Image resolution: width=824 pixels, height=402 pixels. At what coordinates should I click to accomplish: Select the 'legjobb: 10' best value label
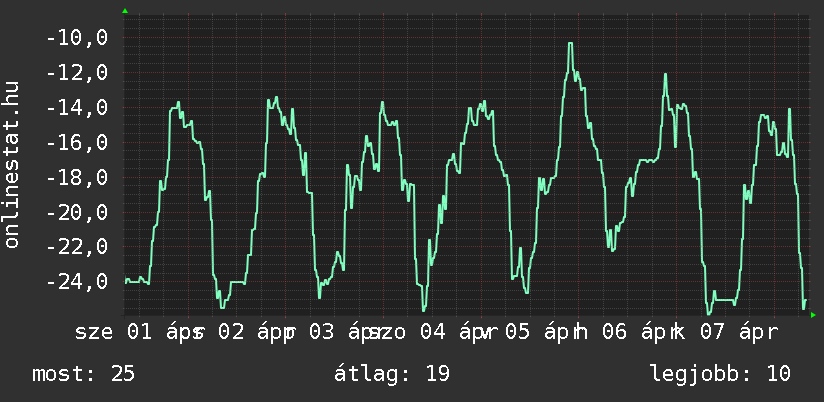point(720,374)
